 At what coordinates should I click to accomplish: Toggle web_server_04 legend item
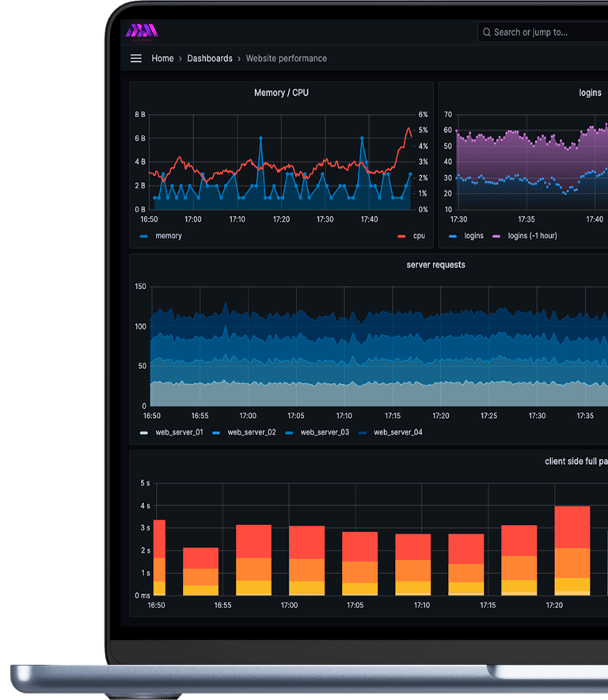(x=397, y=432)
